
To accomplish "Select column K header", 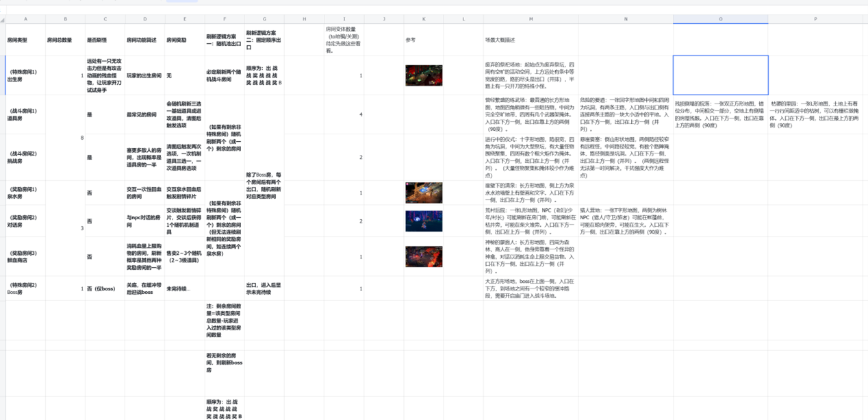I will coord(424,19).
